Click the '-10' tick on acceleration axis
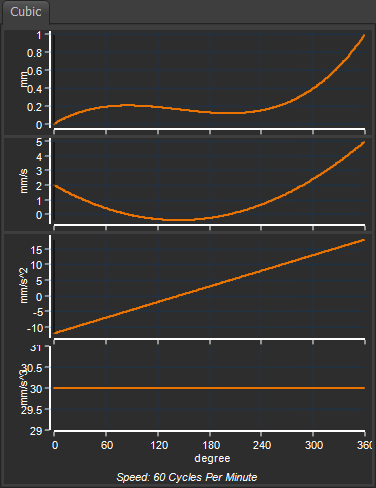The width and height of the screenshot is (376, 488). (35, 328)
